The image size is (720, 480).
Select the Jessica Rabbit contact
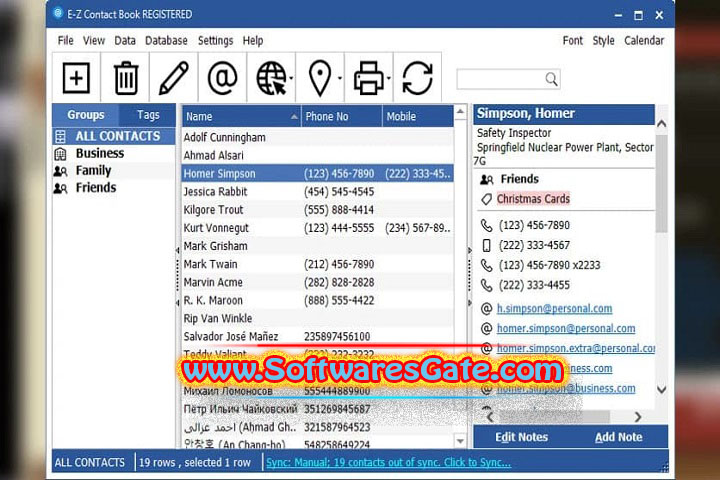point(318,192)
